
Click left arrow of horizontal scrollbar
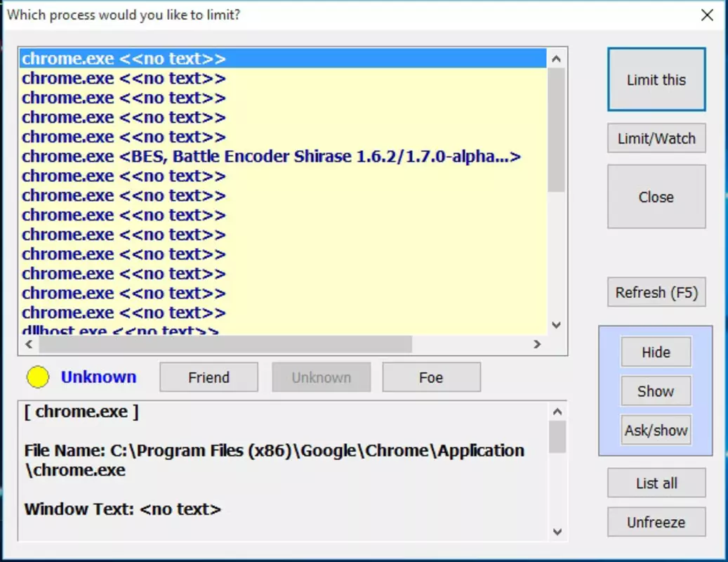[x=29, y=344]
